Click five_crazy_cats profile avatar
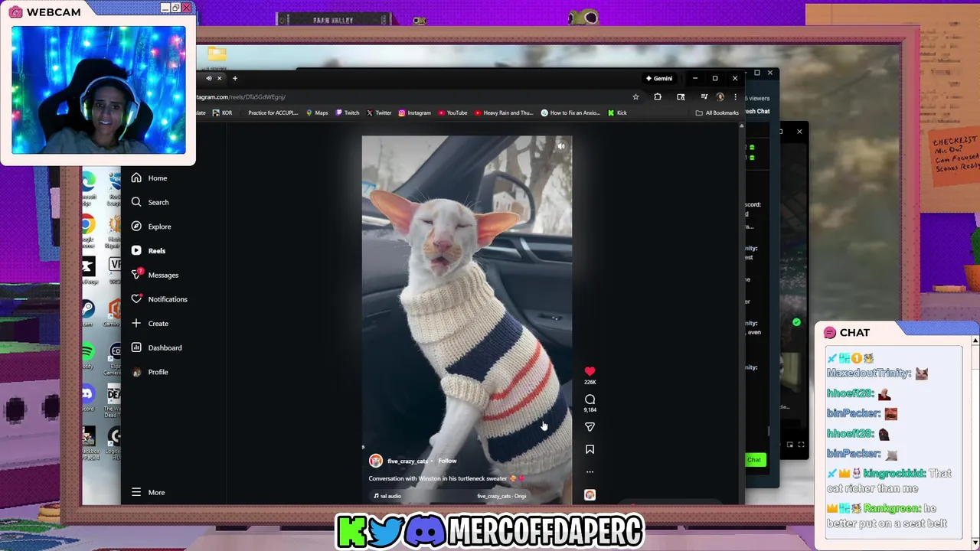This screenshot has width=980, height=551. tap(376, 461)
